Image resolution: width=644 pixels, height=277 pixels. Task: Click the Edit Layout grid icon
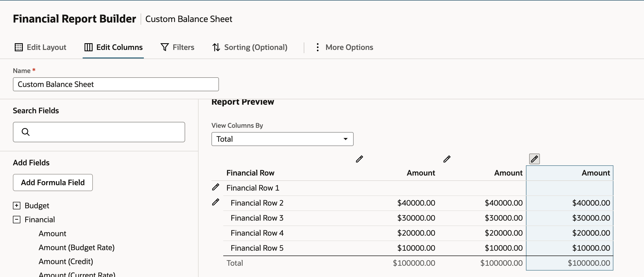(19, 47)
